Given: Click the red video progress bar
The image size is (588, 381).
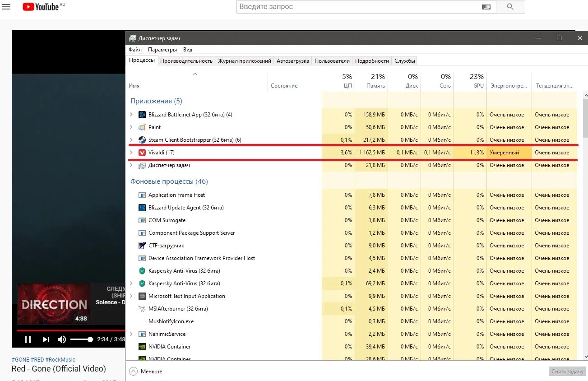Looking at the screenshot, I should pyautogui.click(x=71, y=330).
